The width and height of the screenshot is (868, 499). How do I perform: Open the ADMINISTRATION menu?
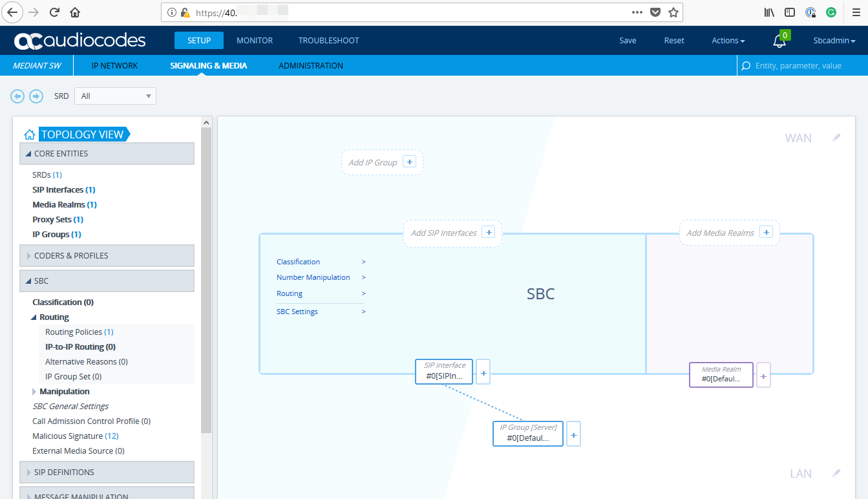[311, 66]
